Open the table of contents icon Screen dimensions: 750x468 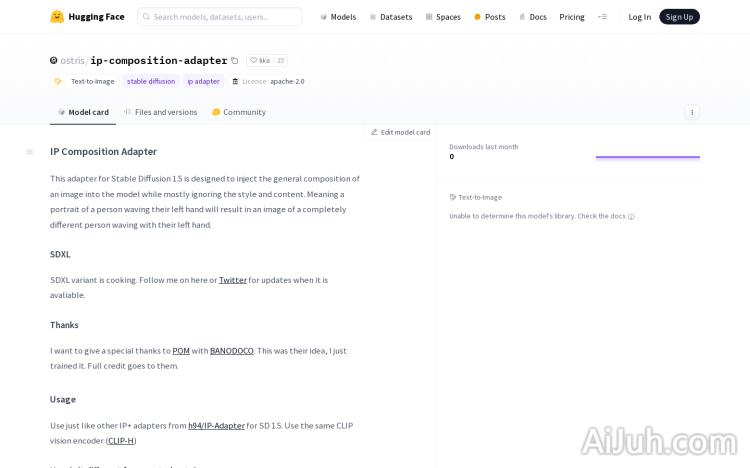point(29,152)
